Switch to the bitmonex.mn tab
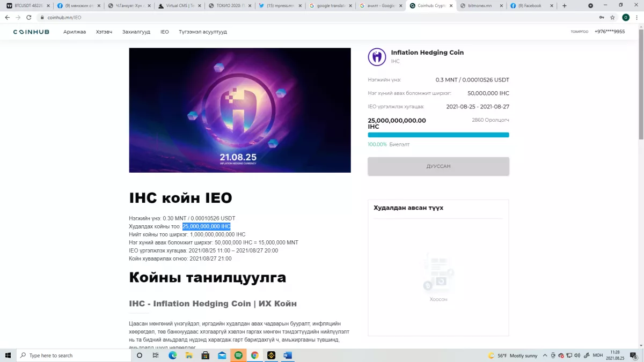Viewport: 644px width, 362px height. [481, 5]
